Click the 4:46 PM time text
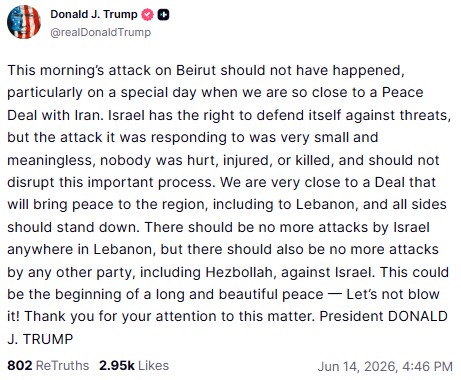Image resolution: width=461 pixels, height=380 pixels. [x=428, y=366]
